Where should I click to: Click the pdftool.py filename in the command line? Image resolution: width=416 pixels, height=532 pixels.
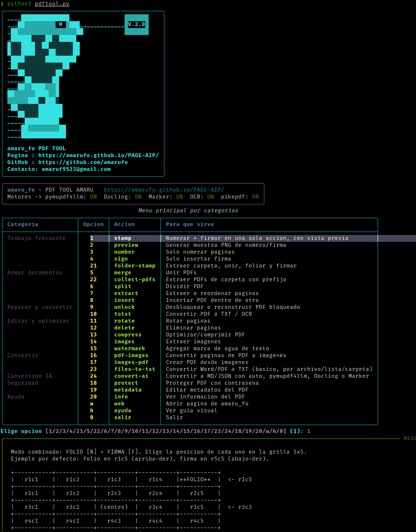pyautogui.click(x=52, y=4)
